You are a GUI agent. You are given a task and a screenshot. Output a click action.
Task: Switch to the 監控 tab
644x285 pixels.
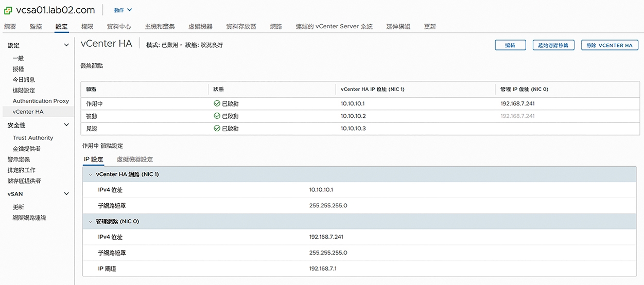(36, 27)
